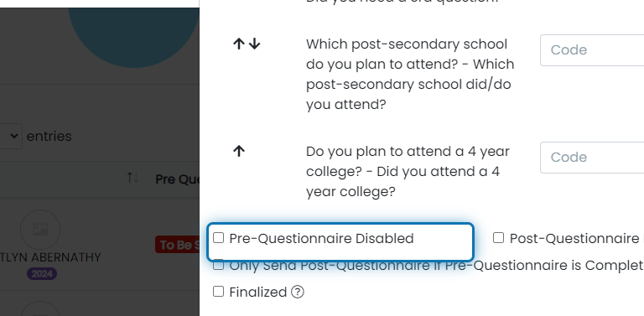644x316 pixels.
Task: Click Abernathy's image placeholder avatar
Action: click(40, 230)
